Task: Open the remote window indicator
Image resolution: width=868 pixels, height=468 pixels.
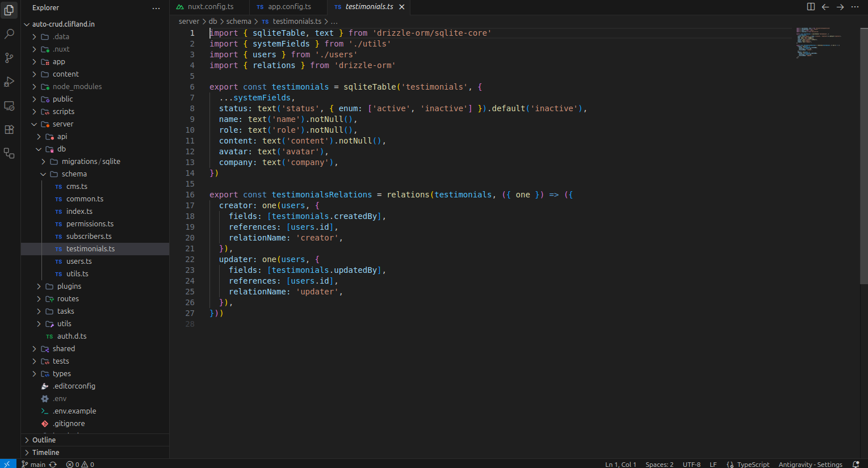Action: (x=7, y=464)
